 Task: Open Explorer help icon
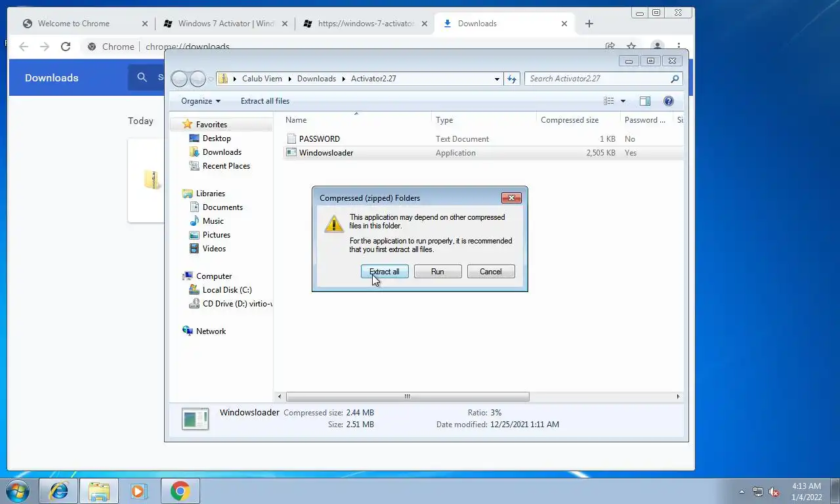point(669,101)
